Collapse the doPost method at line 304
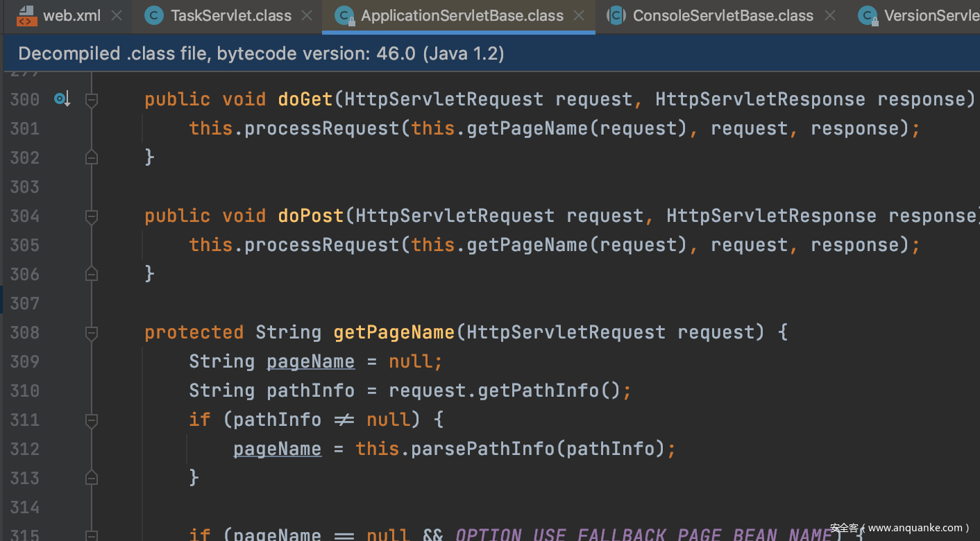 pos(91,216)
